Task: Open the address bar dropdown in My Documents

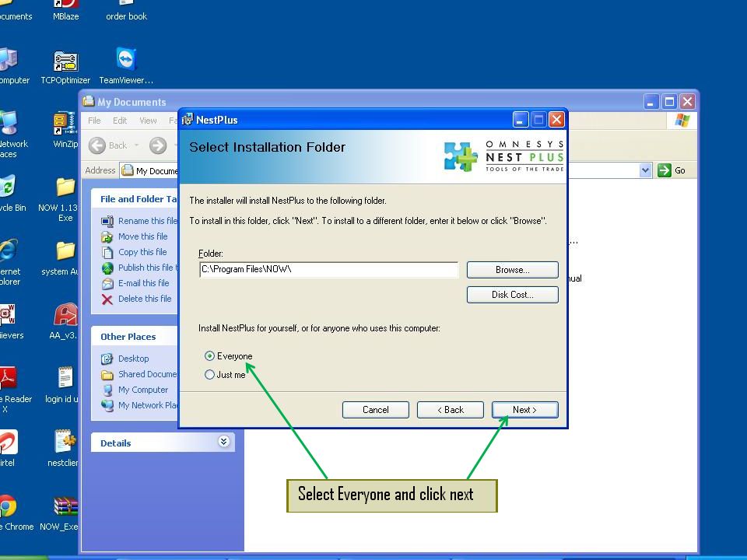Action: tap(645, 170)
